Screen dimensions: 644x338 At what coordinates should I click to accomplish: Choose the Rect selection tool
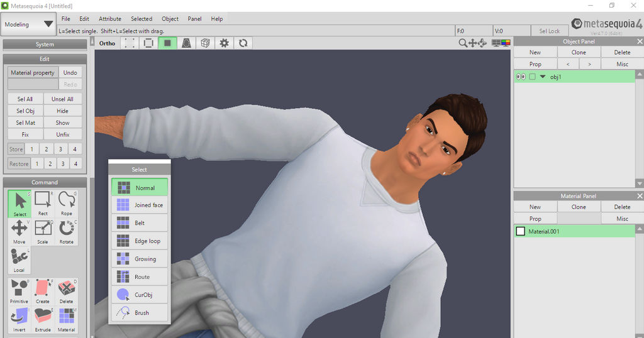[43, 204]
